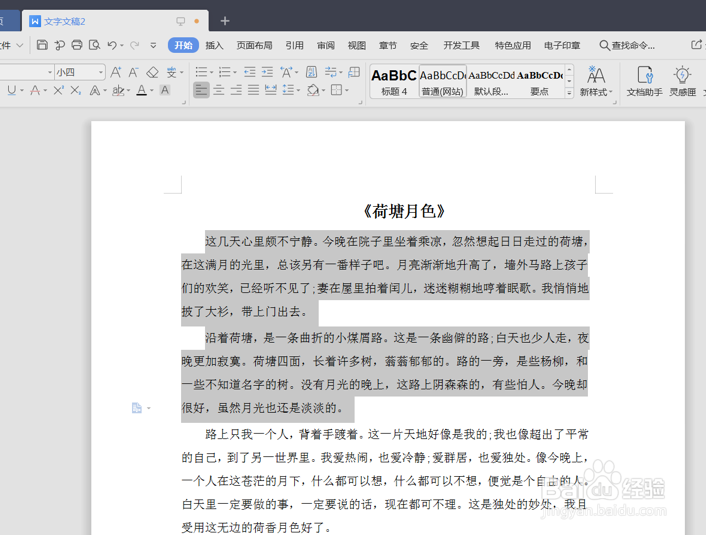
Task: Select the 标题 4 style
Action: (394, 82)
